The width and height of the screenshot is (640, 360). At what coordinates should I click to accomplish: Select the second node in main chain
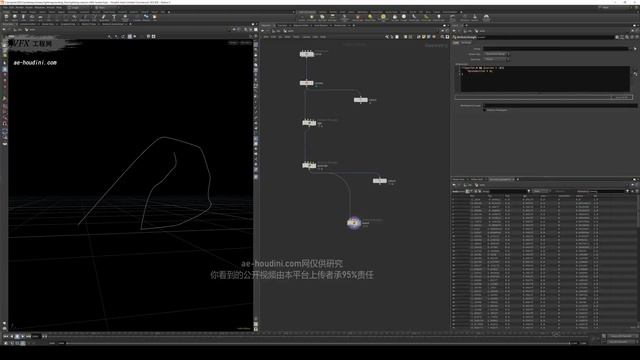tap(307, 83)
